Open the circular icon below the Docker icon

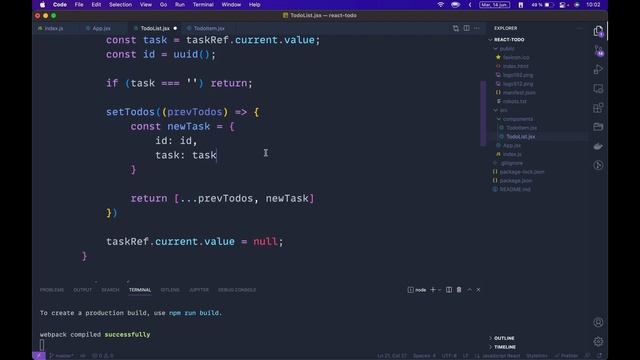tap(598, 165)
